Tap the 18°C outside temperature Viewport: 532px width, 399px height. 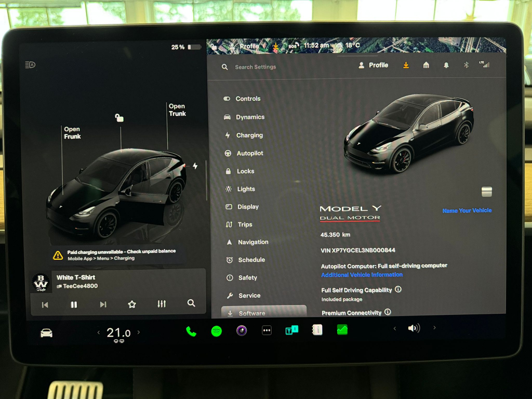click(x=353, y=45)
